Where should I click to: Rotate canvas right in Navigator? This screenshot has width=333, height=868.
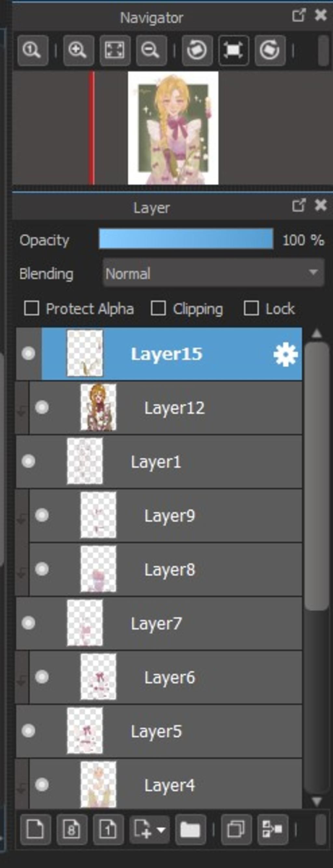tap(270, 50)
